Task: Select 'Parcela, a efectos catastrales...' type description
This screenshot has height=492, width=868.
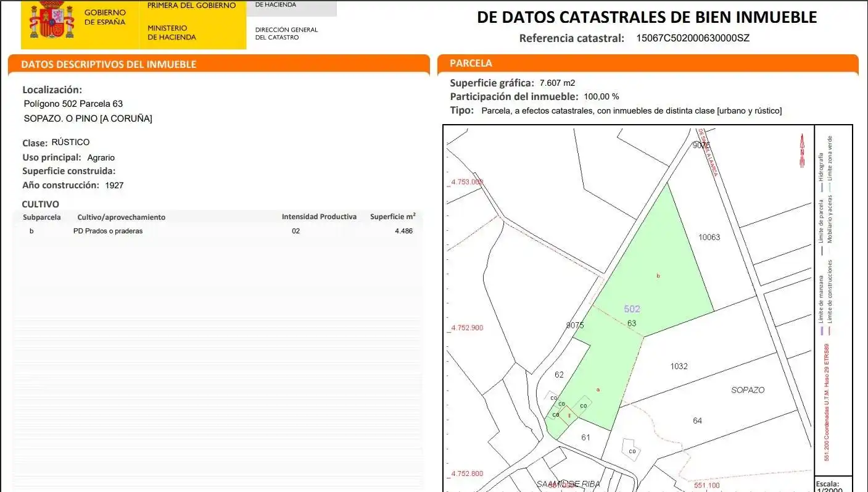Action: pyautogui.click(x=632, y=111)
